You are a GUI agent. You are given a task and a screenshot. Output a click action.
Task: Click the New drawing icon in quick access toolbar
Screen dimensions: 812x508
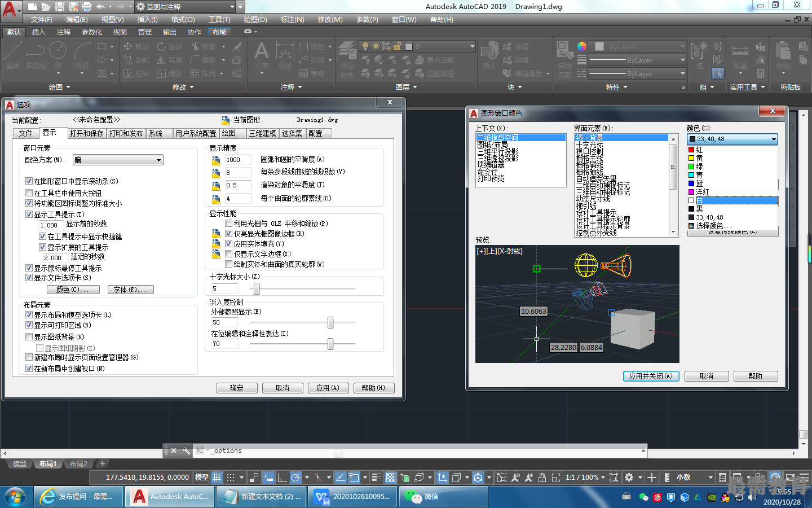click(x=32, y=7)
